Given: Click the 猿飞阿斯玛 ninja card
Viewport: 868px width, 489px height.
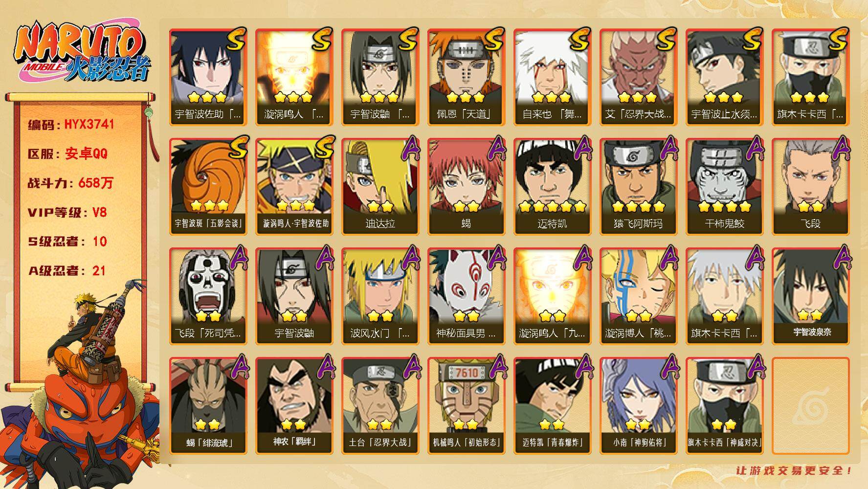Looking at the screenshot, I should [638, 186].
